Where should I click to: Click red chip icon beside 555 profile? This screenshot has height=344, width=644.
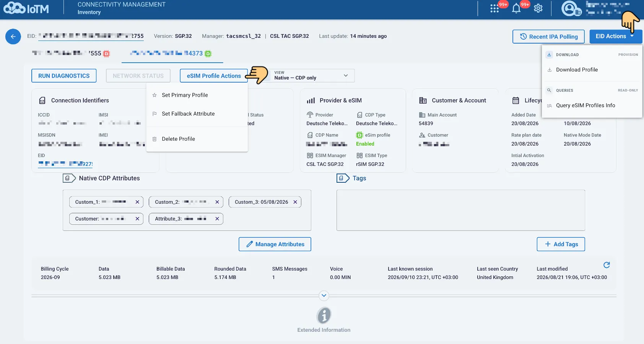point(107,54)
